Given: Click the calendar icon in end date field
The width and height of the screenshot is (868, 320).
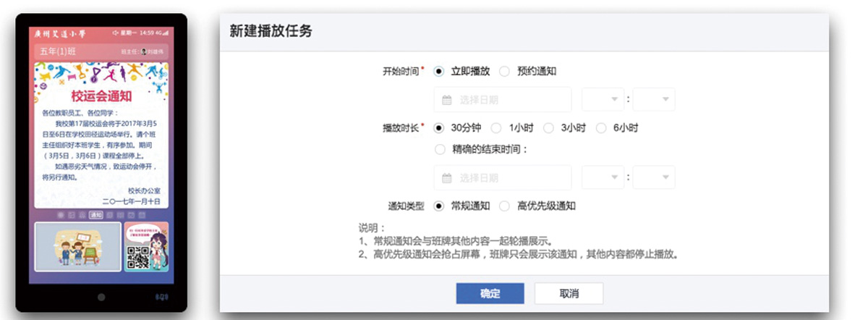Looking at the screenshot, I should pyautogui.click(x=447, y=178).
